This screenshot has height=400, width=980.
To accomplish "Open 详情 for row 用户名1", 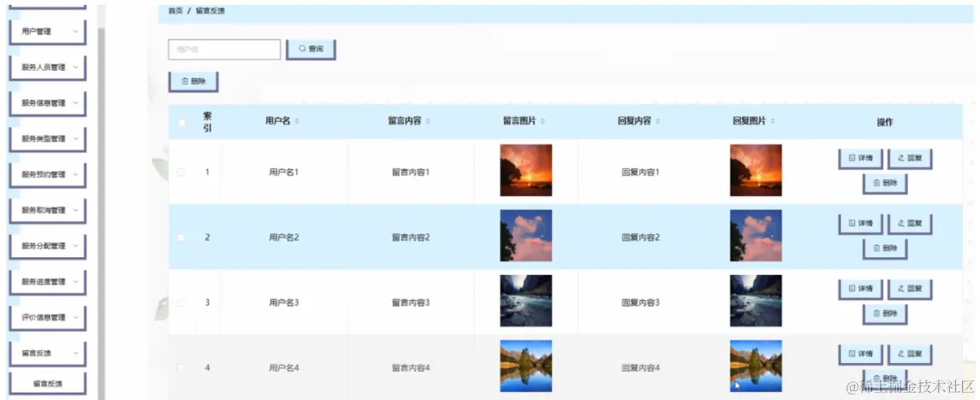I will [861, 158].
